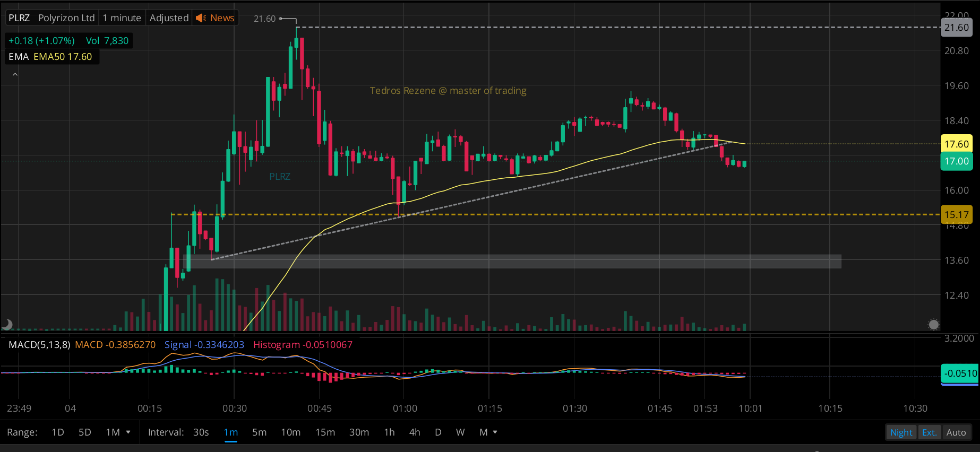
Task: Choose the 4h interval
Action: tap(415, 432)
